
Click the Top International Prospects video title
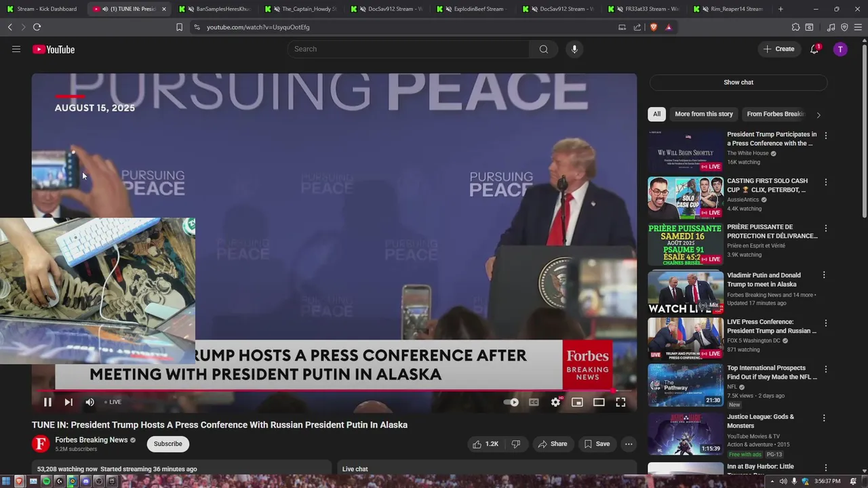(x=772, y=372)
